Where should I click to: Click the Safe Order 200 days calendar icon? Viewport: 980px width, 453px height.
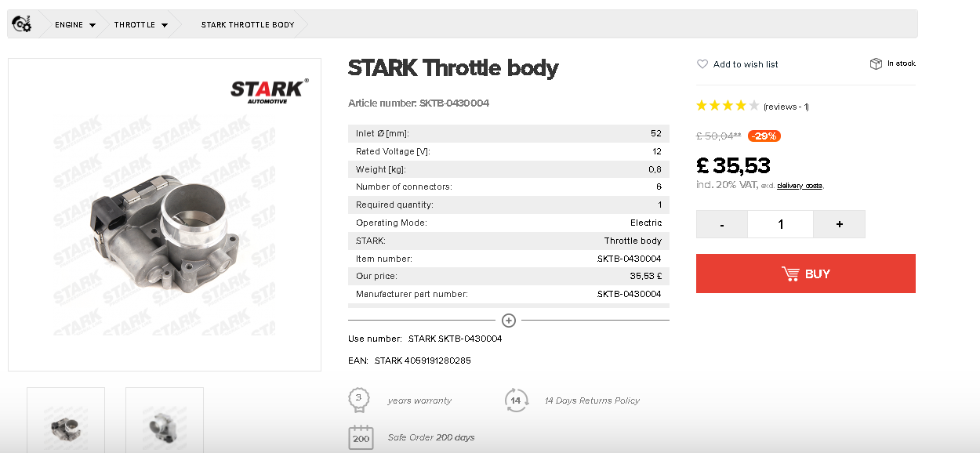(x=361, y=437)
